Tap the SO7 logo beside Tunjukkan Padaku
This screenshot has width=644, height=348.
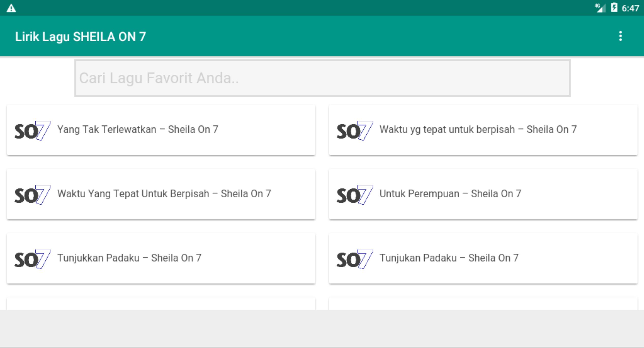point(33,259)
